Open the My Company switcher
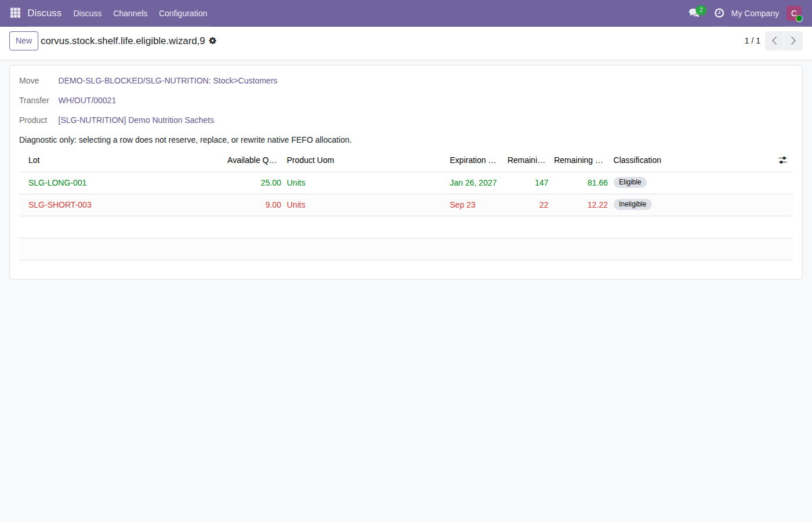Viewport: 812px width, 522px height. click(x=755, y=13)
